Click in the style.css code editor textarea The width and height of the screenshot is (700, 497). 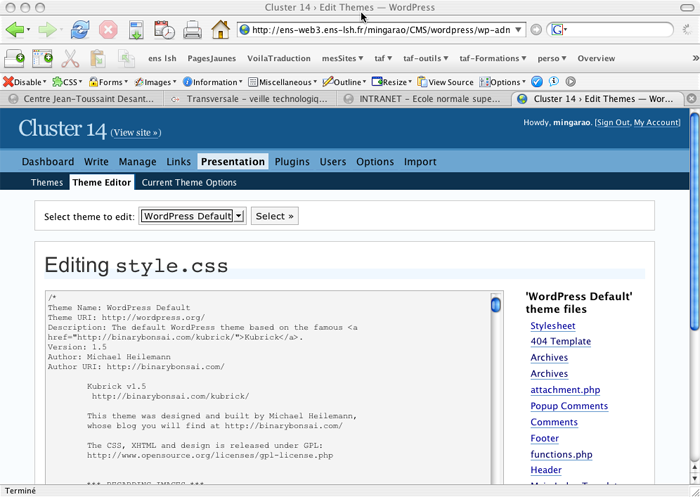(268, 387)
